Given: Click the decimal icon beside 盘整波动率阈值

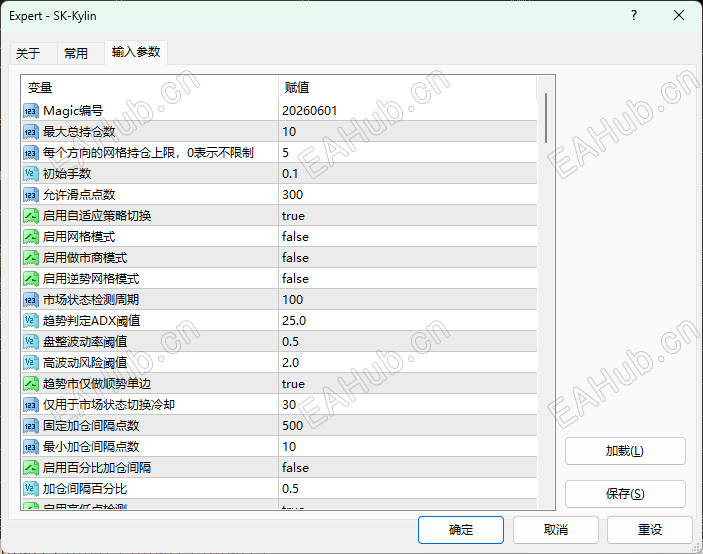Looking at the screenshot, I should [x=30, y=342].
